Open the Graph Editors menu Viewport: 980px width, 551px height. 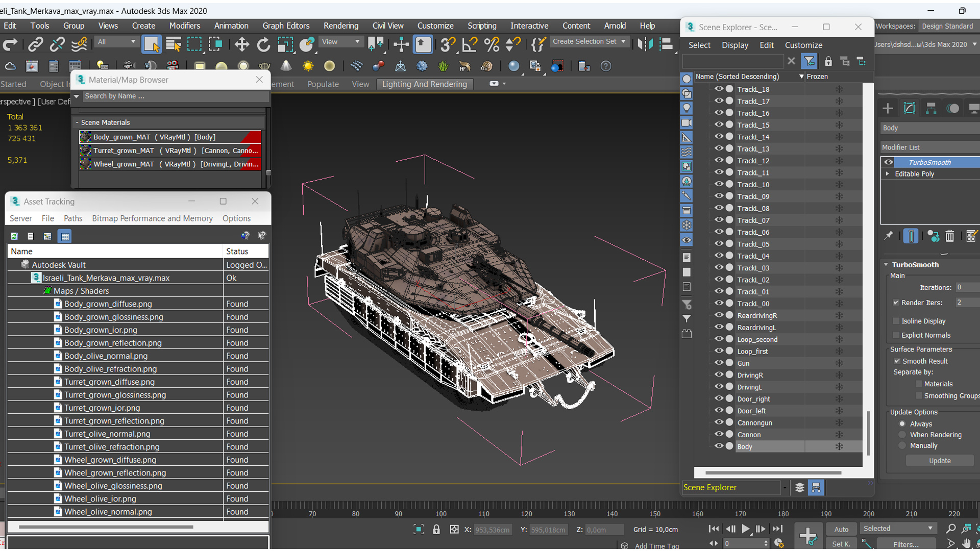point(286,26)
